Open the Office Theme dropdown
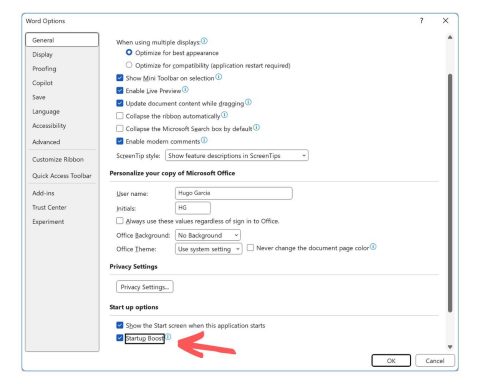The height and width of the screenshot is (384, 480). (209, 249)
